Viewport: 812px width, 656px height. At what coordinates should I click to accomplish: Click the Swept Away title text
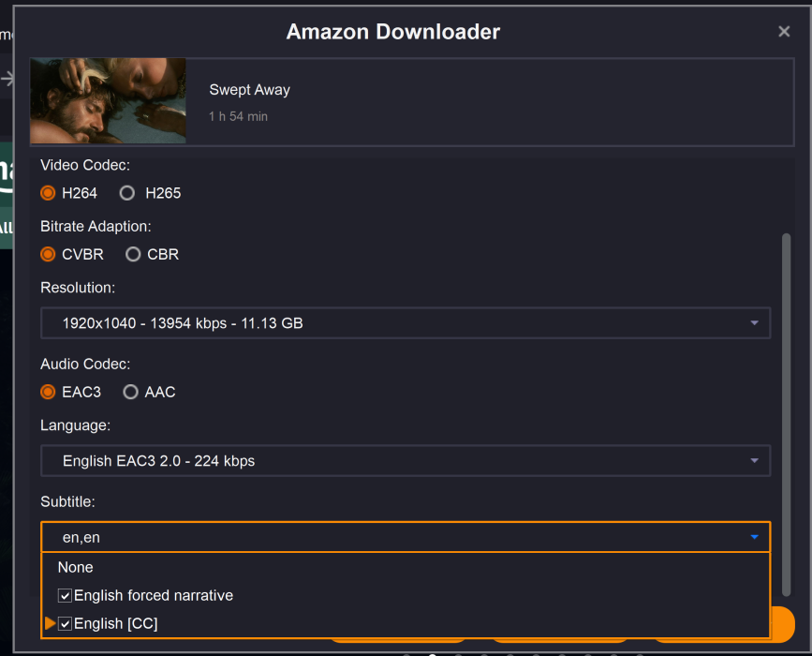pos(249,90)
